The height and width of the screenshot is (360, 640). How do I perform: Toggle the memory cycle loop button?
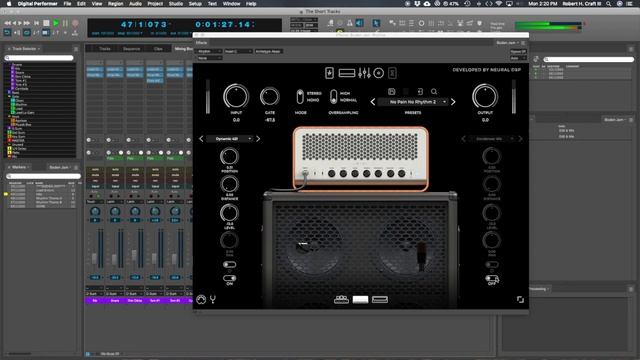(27, 32)
